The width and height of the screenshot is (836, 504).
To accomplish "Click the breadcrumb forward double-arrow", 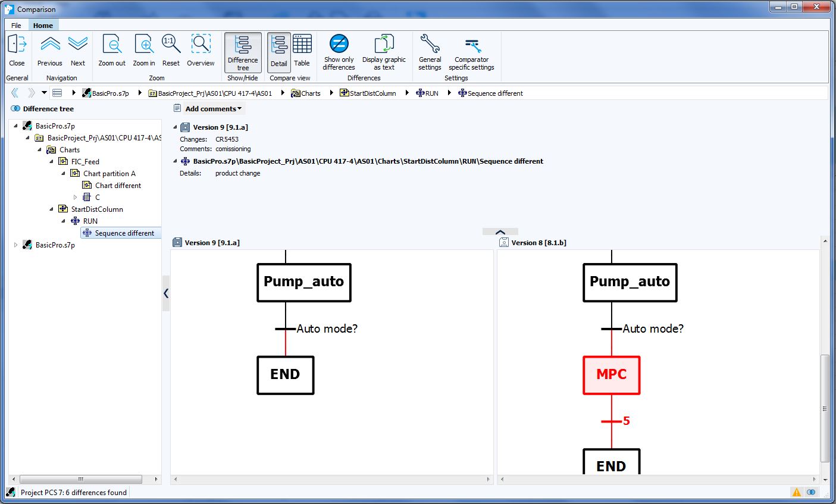I will point(31,93).
